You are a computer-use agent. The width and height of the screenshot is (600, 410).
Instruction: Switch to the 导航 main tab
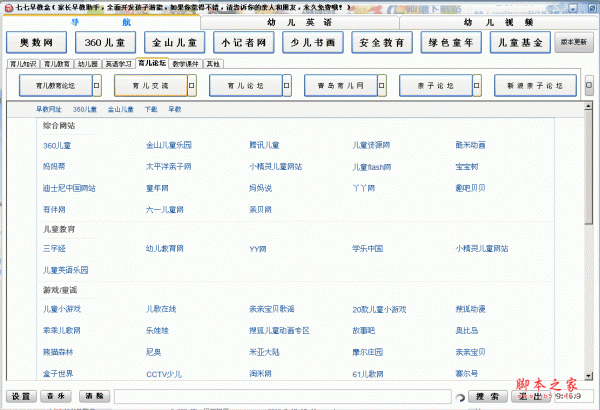click(101, 22)
